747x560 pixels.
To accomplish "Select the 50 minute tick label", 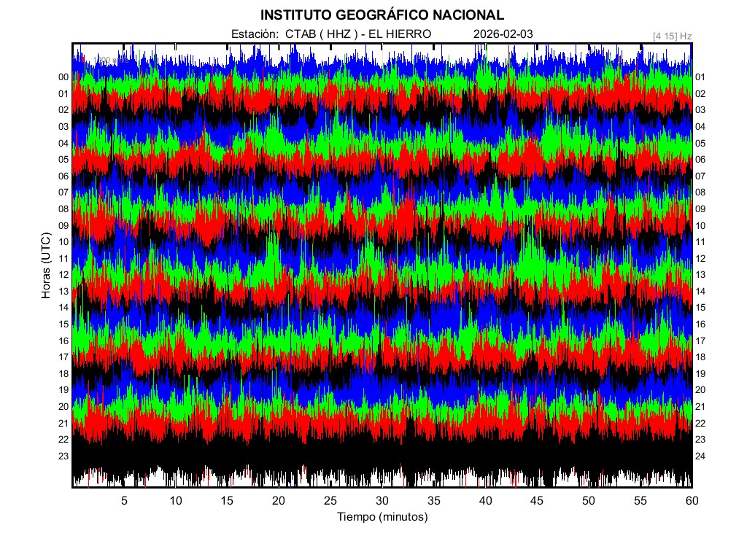I will 588,500.
